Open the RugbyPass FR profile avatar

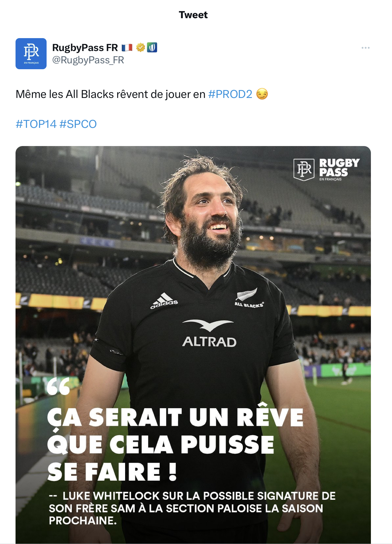tap(31, 54)
